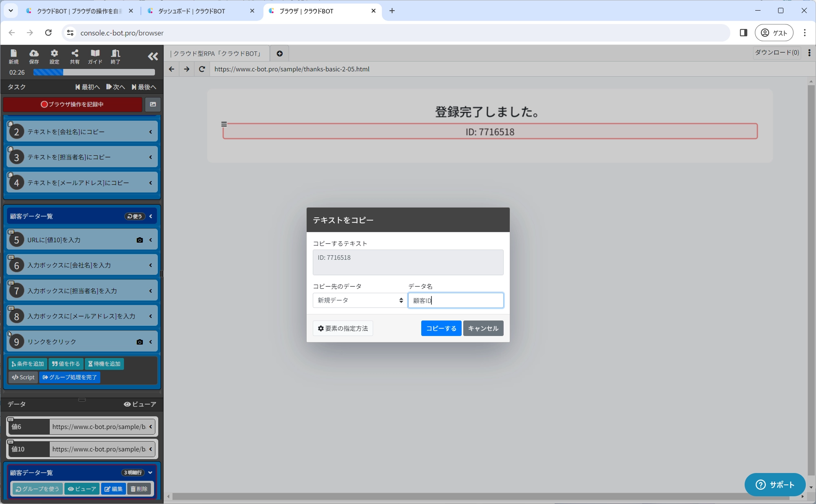Toggle データ ビューア eye button
Viewport: 816px width, 504px height.
pos(140,404)
